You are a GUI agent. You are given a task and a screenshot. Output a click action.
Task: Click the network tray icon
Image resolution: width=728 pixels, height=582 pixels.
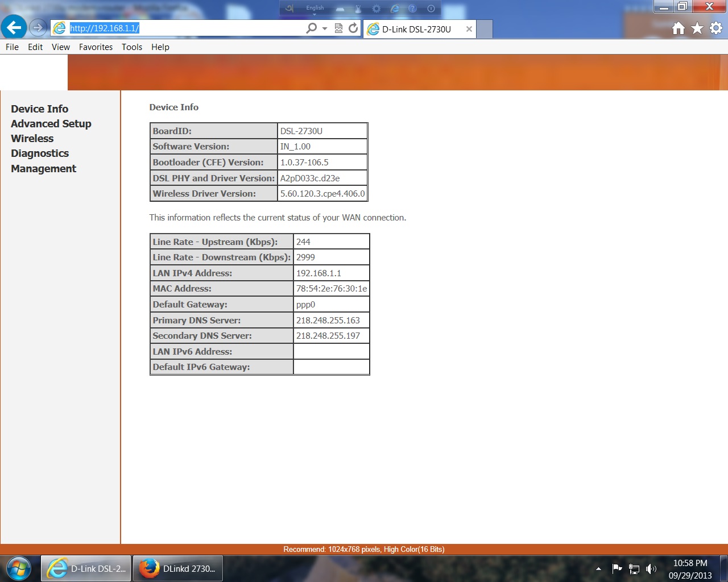coord(634,569)
